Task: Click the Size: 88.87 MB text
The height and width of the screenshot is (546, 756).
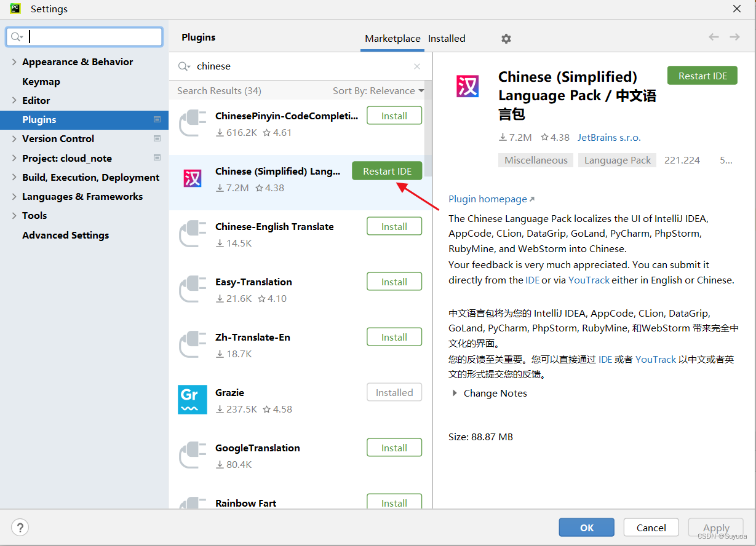Action: (480, 437)
